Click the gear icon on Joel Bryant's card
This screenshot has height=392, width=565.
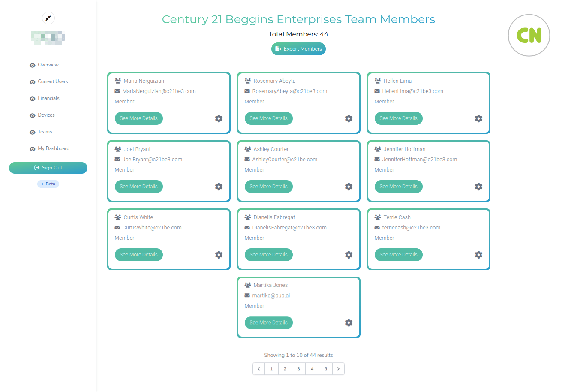[219, 187]
